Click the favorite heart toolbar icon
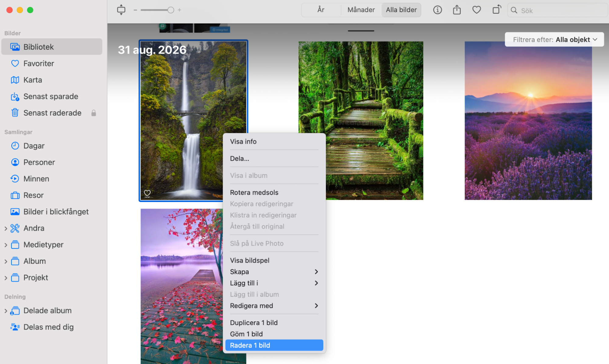 tap(476, 10)
